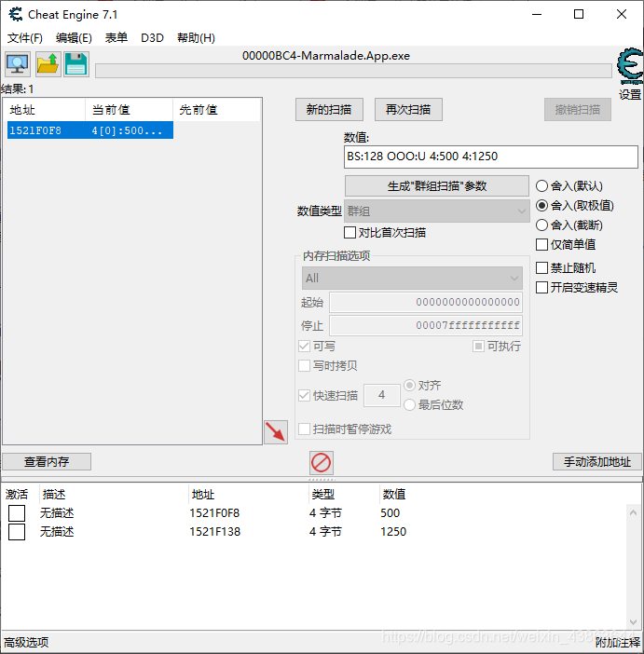644x654 pixels.
Task: Open the 文件(F) menu
Action: click(x=25, y=38)
